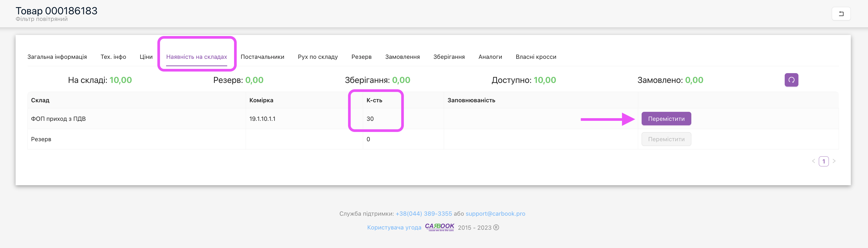The height and width of the screenshot is (248, 868).
Task: Click the CarBook logo in footer
Action: (439, 227)
